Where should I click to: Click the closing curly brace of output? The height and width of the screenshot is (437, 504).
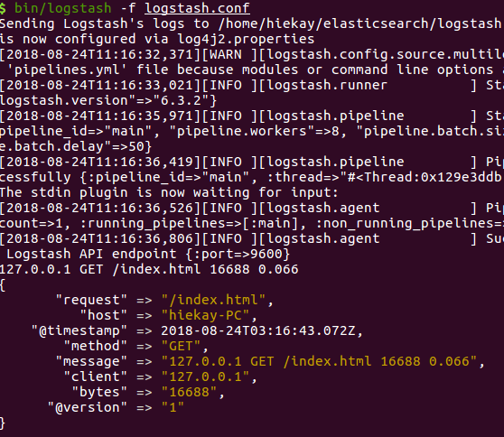point(3,423)
